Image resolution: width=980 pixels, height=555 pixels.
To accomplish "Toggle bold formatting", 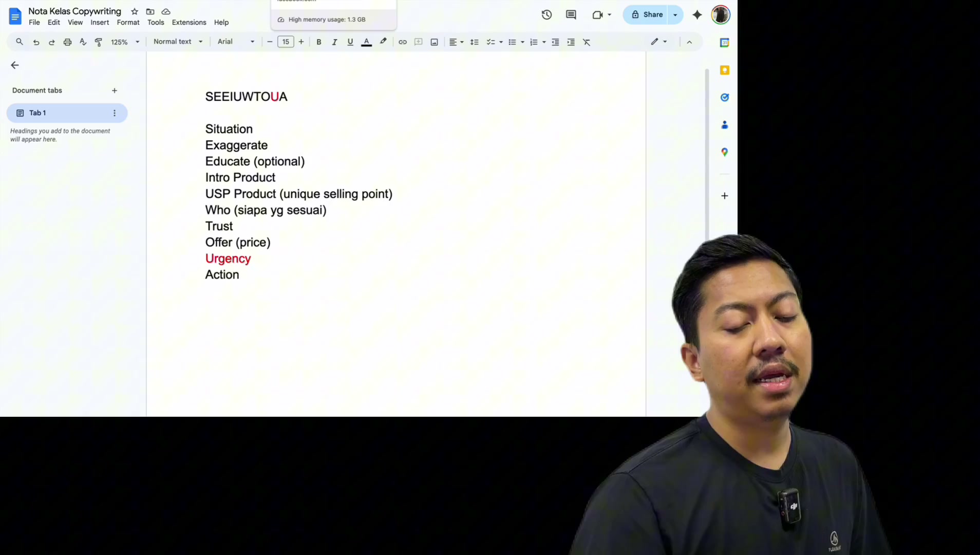I will (x=319, y=42).
